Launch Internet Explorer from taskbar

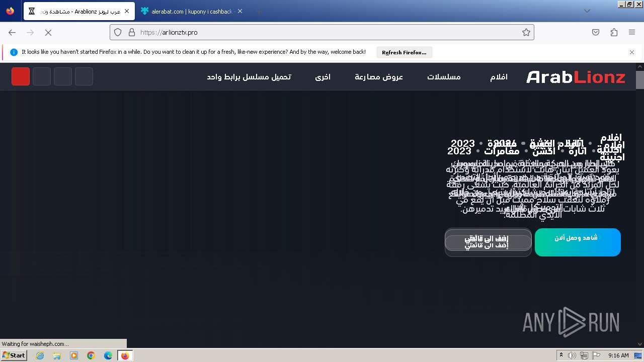[40, 355]
